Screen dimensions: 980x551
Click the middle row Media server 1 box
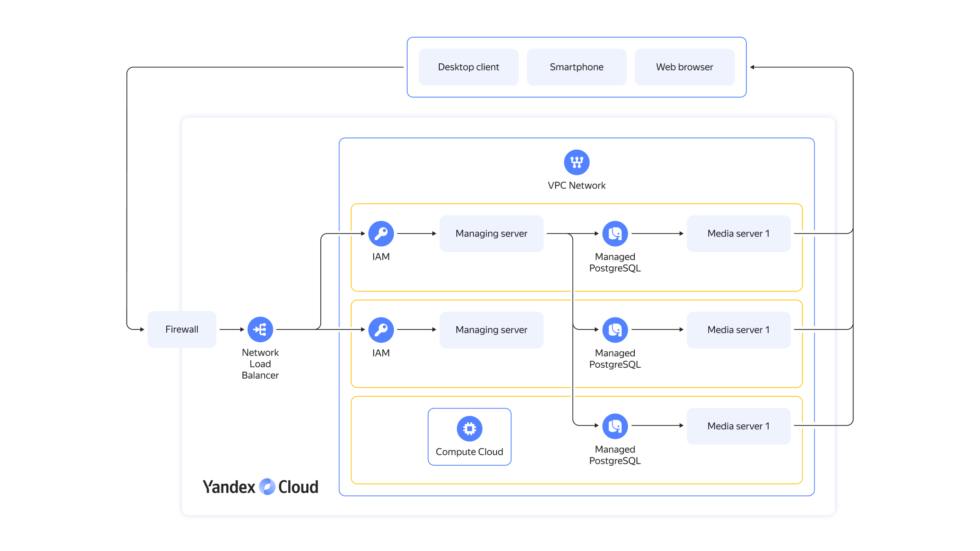(x=738, y=330)
